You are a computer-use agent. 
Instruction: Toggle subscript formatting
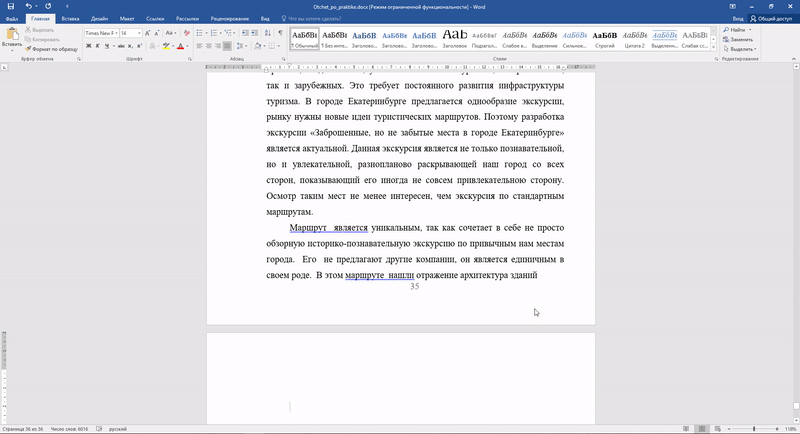tap(131, 46)
